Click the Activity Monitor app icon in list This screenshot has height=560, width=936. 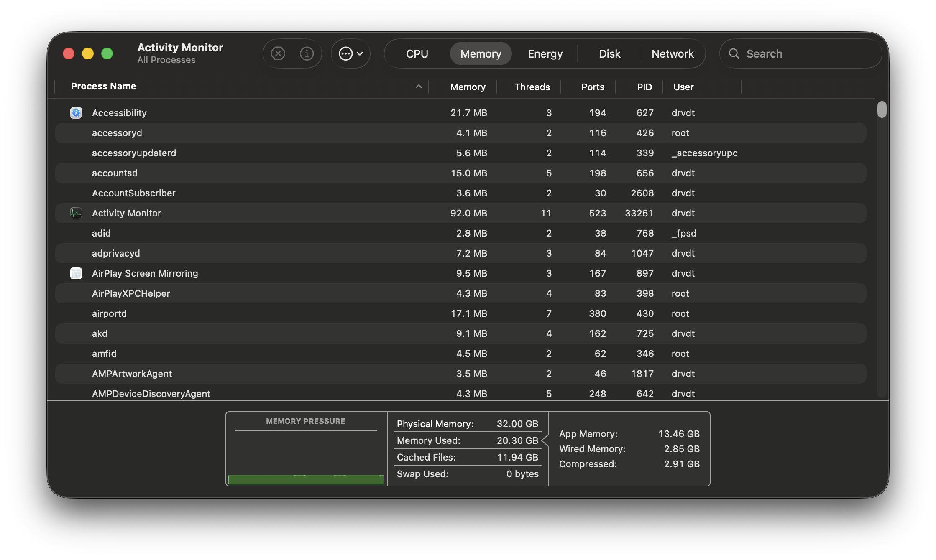point(76,213)
